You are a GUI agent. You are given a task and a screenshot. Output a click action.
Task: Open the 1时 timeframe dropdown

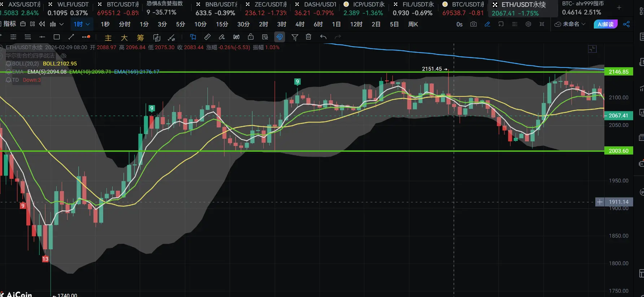point(82,24)
